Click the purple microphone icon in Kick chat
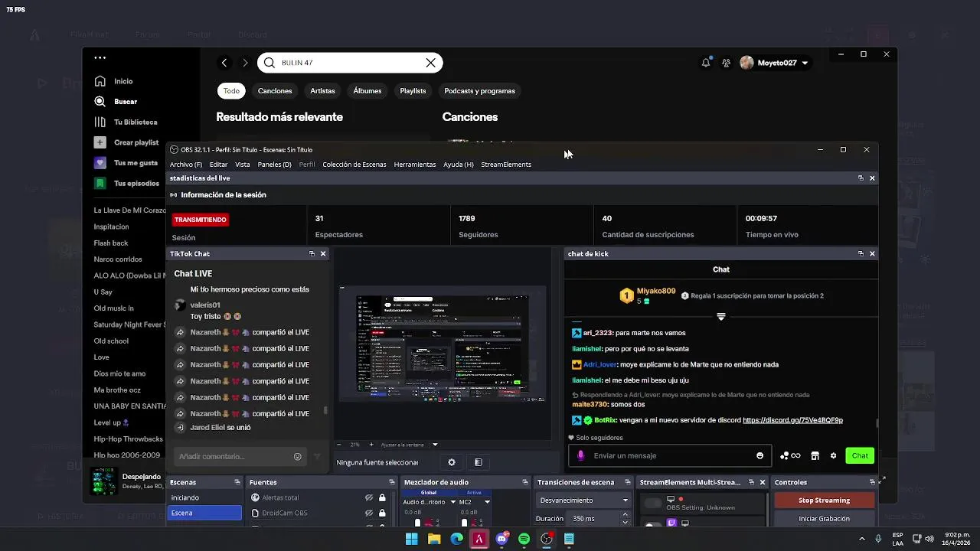 coord(580,455)
